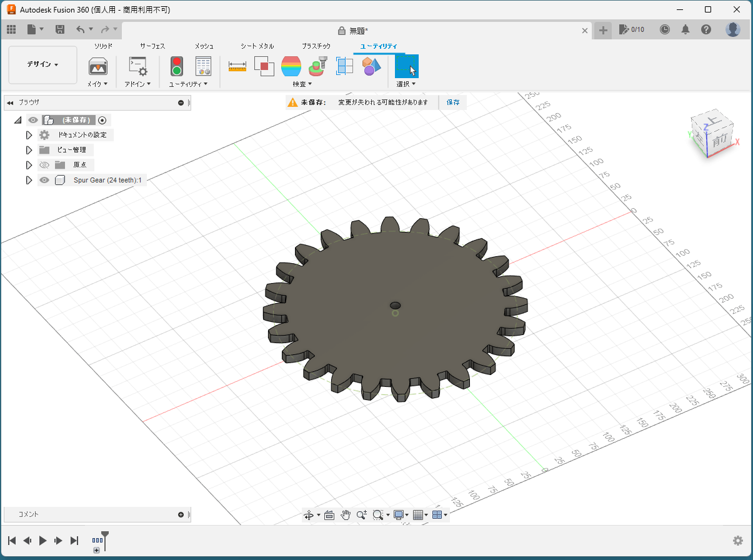Jump to the timeline beginning
Image resolution: width=753 pixels, height=560 pixels.
[12, 541]
